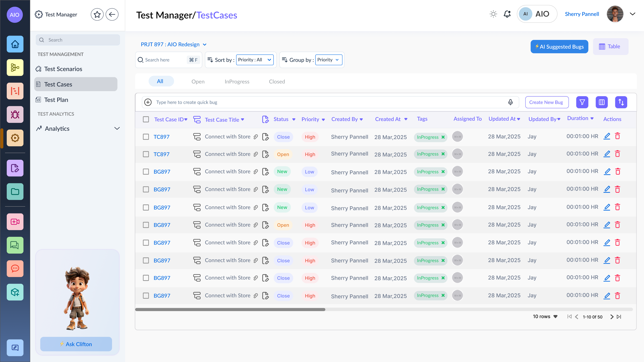Click the column layout icon button
Viewport: 644px width, 362px height.
coord(602,102)
